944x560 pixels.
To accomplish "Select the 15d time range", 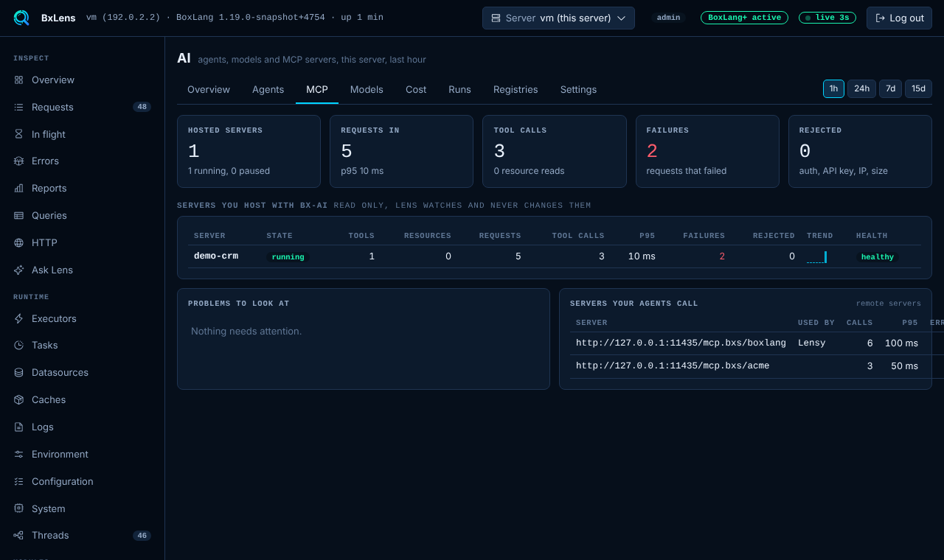I will [918, 88].
